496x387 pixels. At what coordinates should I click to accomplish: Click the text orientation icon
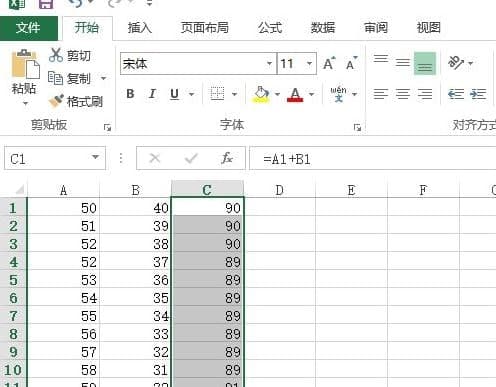456,62
